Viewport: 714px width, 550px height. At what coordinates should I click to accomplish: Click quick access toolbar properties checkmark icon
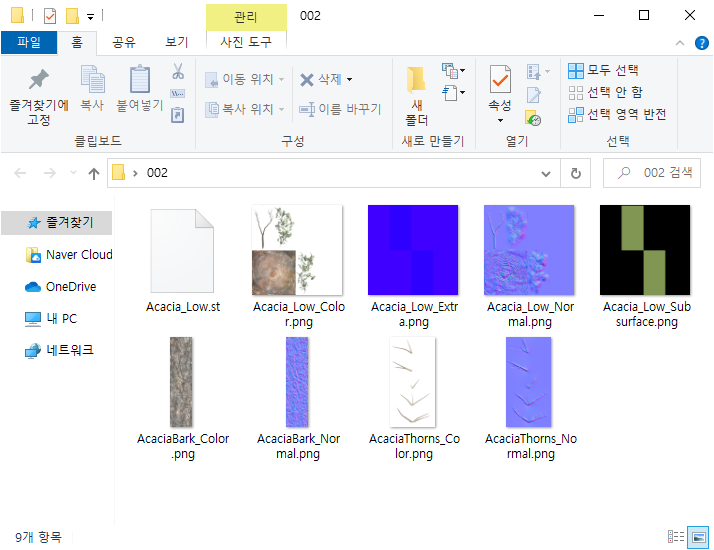(x=50, y=16)
